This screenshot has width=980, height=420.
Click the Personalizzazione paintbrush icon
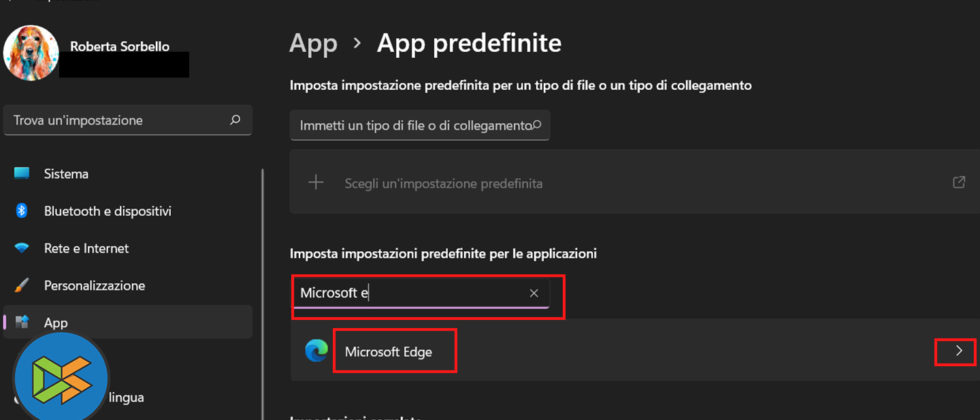pyautogui.click(x=22, y=285)
